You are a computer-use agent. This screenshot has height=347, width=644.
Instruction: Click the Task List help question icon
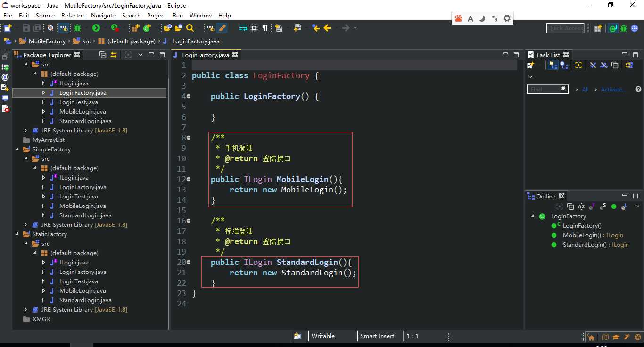pos(638,89)
